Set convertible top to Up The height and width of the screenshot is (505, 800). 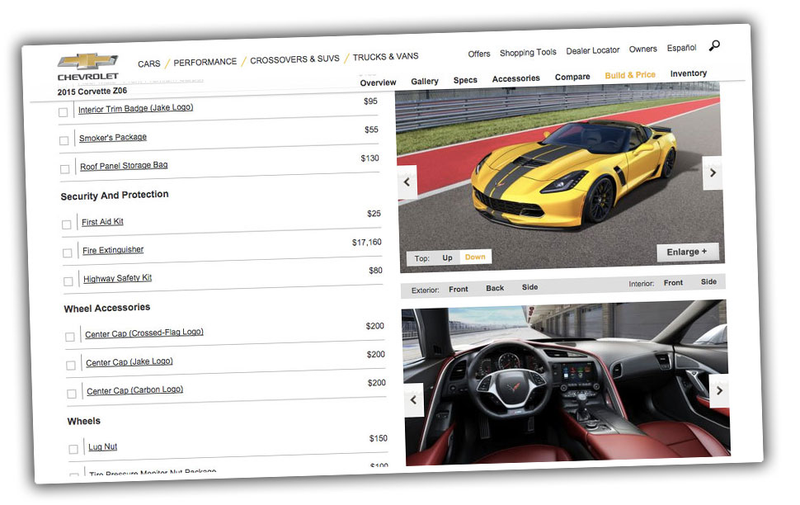pos(447,258)
